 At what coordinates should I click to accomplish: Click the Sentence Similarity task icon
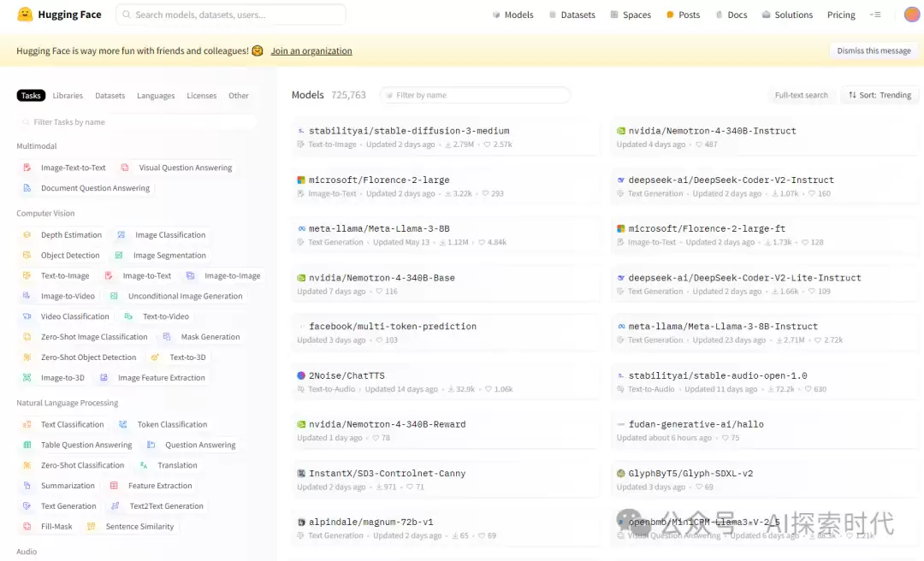[92, 526]
